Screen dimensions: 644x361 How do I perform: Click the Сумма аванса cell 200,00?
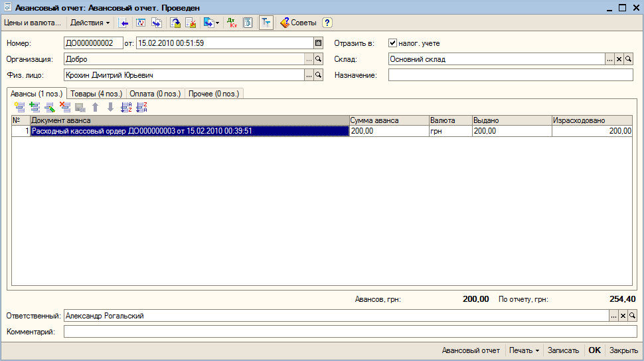[389, 131]
